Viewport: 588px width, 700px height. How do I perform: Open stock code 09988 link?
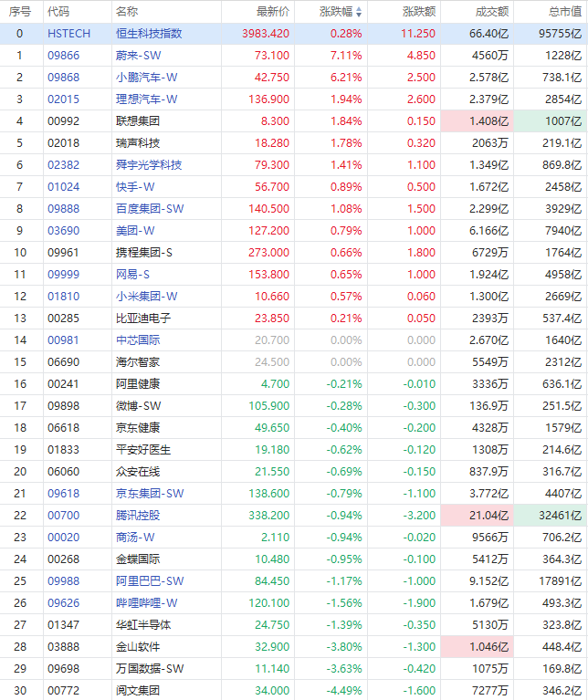(63, 580)
